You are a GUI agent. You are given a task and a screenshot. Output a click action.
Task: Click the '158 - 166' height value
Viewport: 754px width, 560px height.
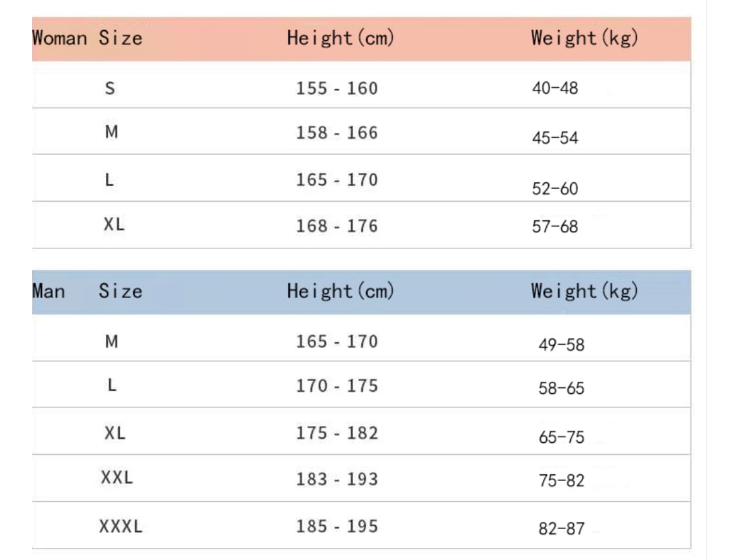coord(337,133)
